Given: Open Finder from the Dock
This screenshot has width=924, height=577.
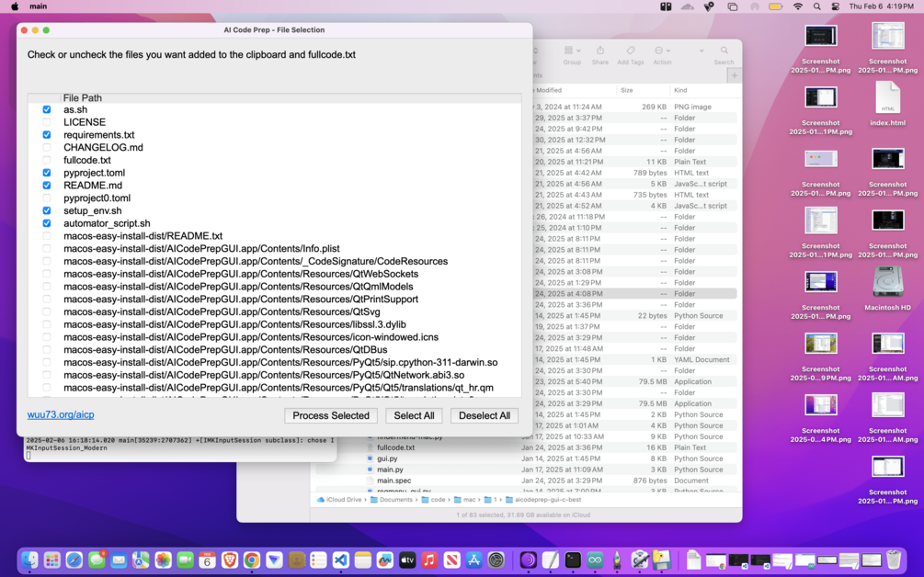Looking at the screenshot, I should [x=29, y=560].
